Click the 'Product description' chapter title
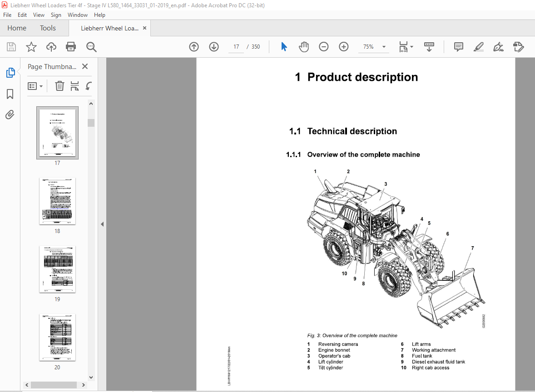The image size is (535, 392). pyautogui.click(x=362, y=77)
